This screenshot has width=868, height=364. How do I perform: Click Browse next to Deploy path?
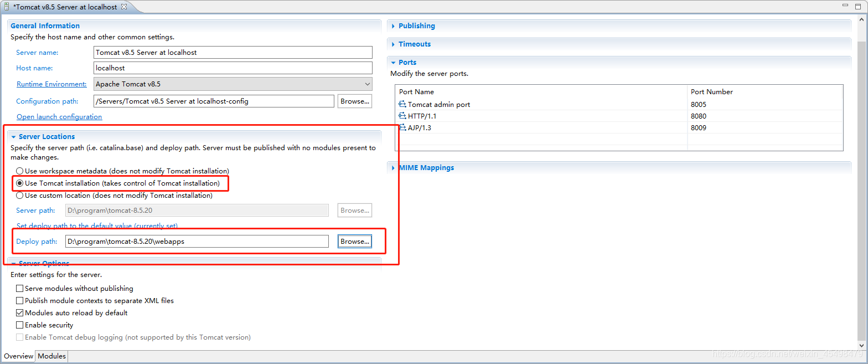click(x=354, y=242)
